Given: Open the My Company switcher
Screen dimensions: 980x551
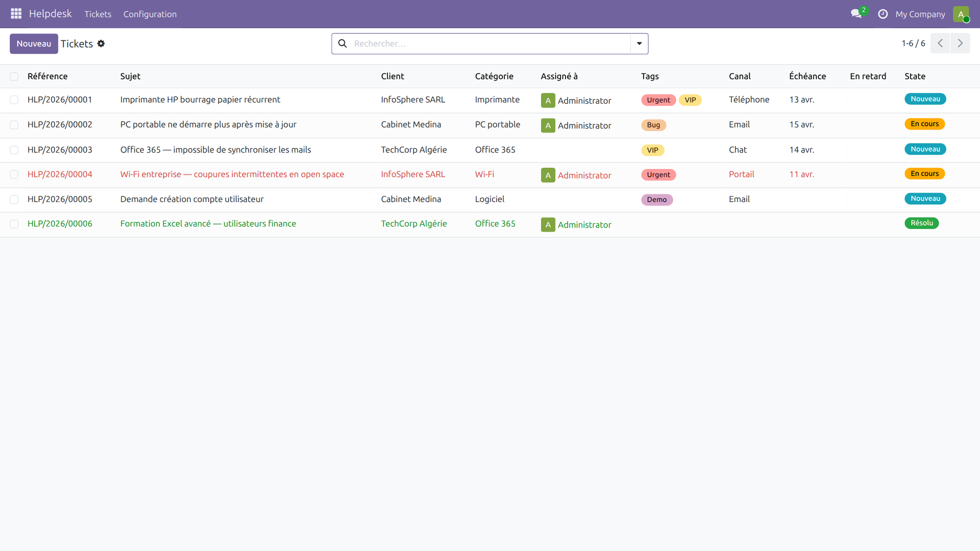Looking at the screenshot, I should click(920, 14).
